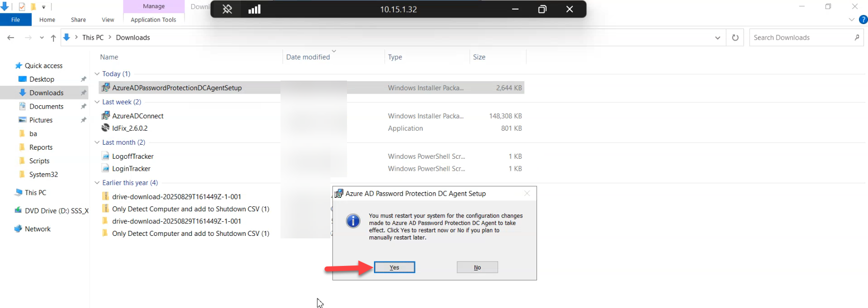Screen dimensions: 868x308
Task: Open Desktop in the navigation pane
Action: [41, 79]
